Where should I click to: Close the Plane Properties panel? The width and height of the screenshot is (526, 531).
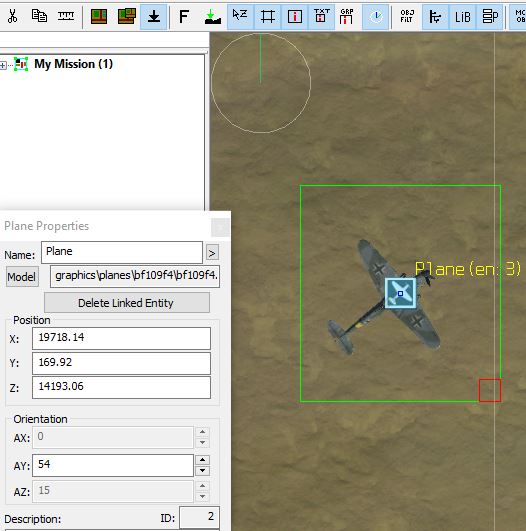(x=220, y=227)
